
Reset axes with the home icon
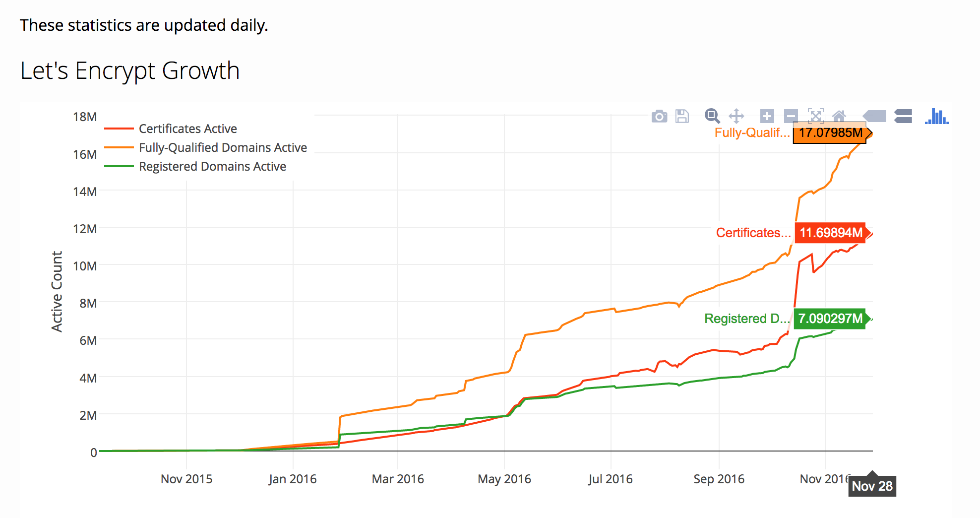pos(839,116)
